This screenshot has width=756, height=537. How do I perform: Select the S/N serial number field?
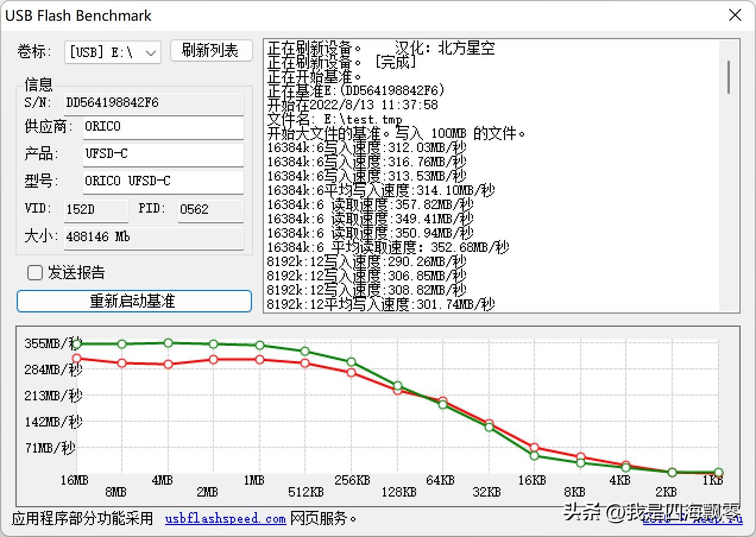pyautogui.click(x=153, y=103)
